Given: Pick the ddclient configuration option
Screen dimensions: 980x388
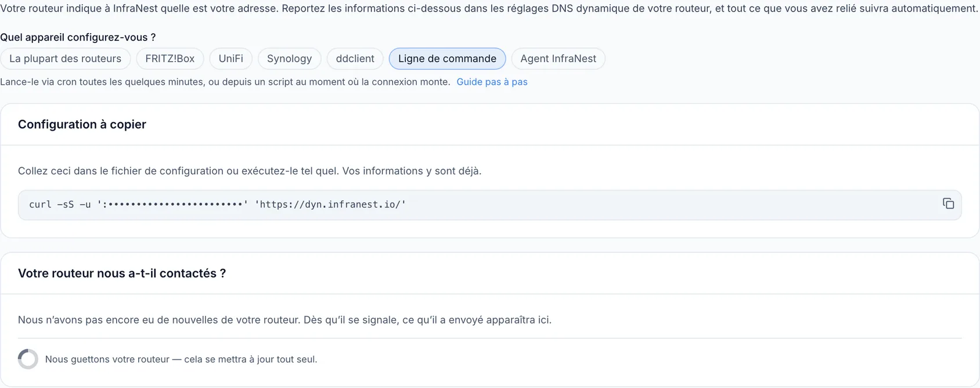Looking at the screenshot, I should [x=355, y=59].
